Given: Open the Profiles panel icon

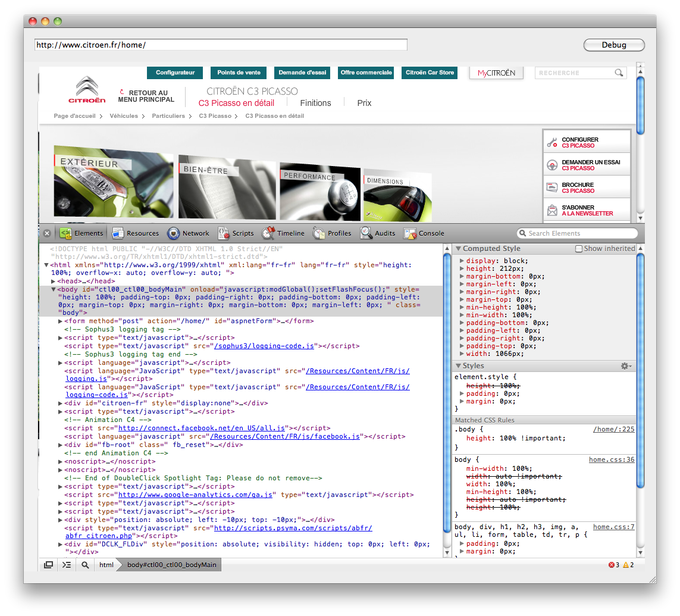Looking at the screenshot, I should [x=319, y=233].
